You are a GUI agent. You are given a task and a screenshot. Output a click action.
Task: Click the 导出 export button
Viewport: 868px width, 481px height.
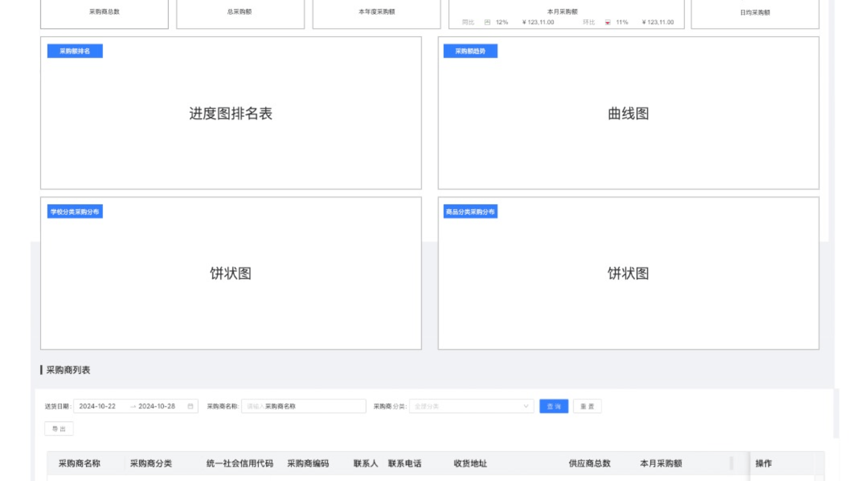tap(59, 428)
